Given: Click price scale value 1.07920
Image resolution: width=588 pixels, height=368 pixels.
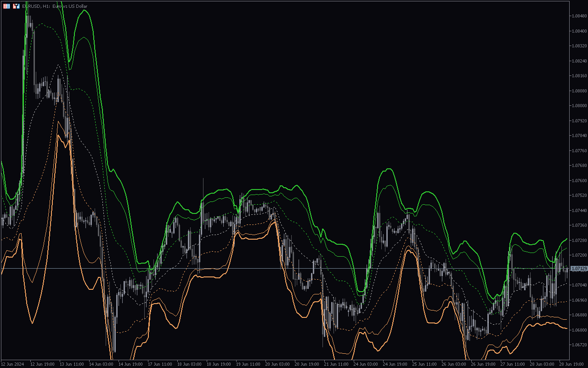Looking at the screenshot, I should click(x=579, y=121).
